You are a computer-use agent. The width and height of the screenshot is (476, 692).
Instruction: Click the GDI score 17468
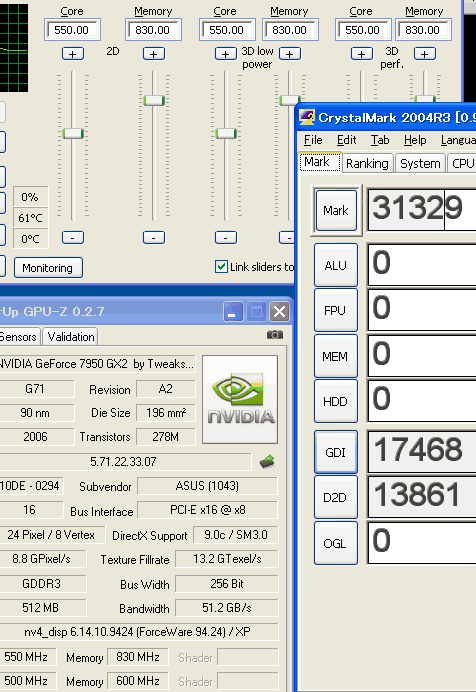pyautogui.click(x=421, y=451)
